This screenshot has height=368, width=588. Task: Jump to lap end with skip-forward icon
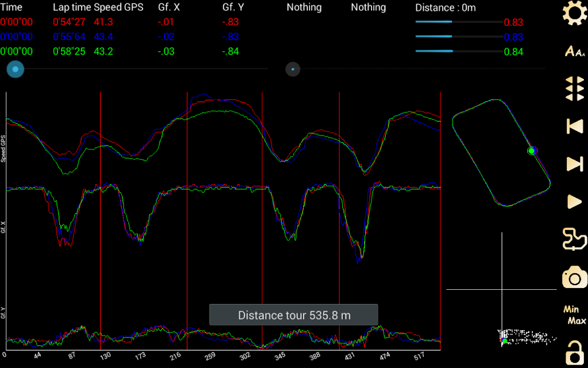574,164
